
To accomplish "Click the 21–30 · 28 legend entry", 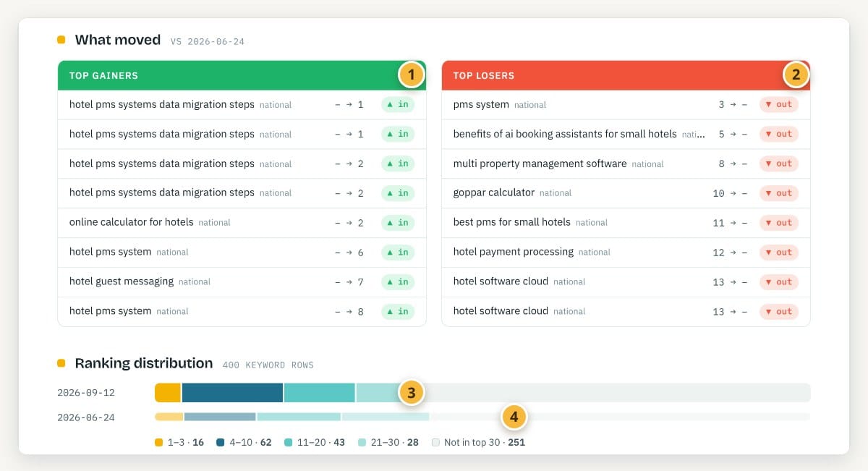I will pos(388,442).
